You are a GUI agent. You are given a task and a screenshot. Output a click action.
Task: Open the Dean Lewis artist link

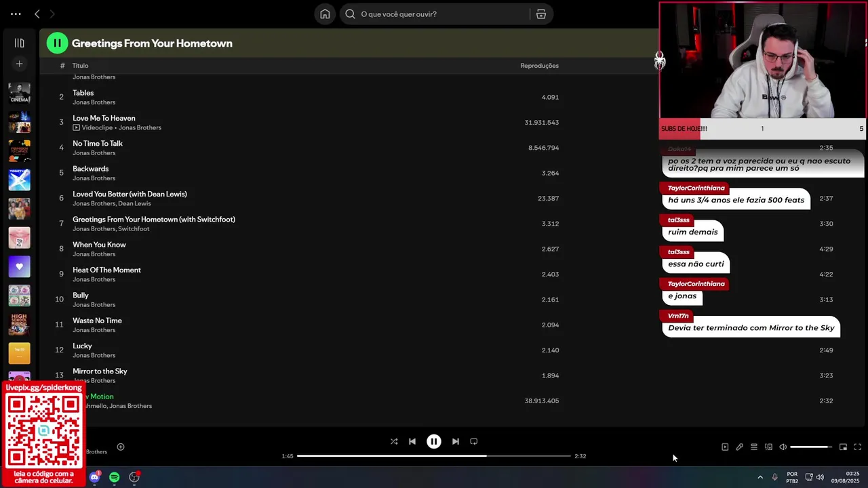click(x=134, y=203)
